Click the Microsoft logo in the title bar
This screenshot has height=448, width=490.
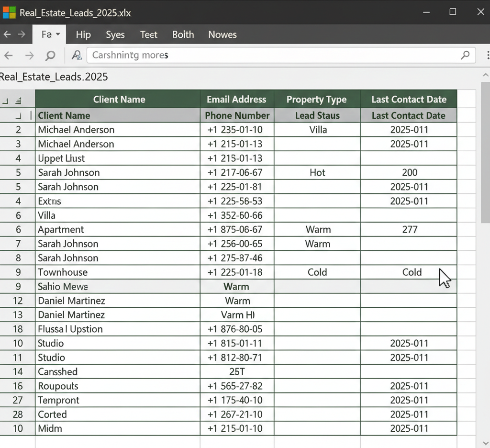coord(9,13)
